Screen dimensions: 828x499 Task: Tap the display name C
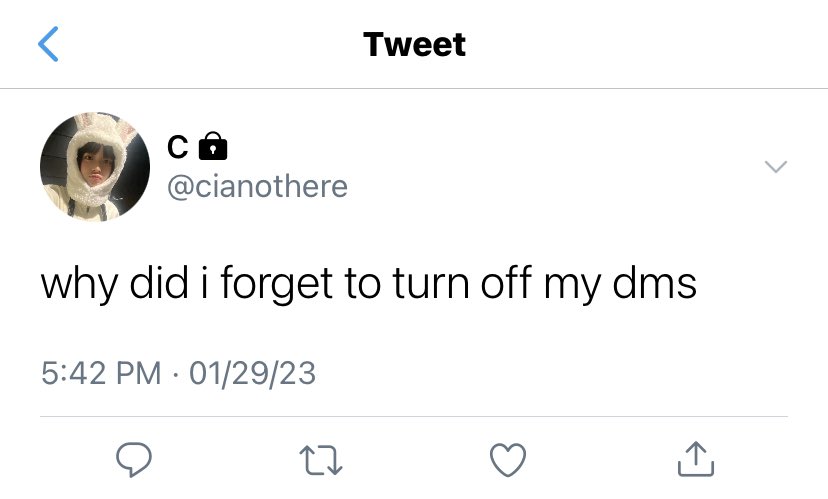click(176, 148)
